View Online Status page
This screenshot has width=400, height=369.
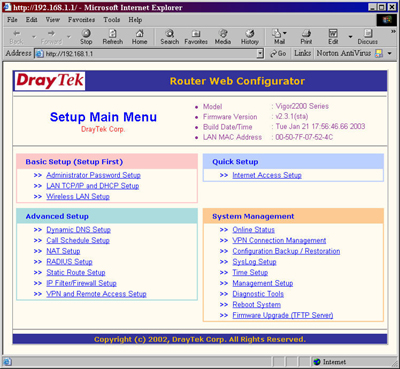pyautogui.click(x=254, y=230)
